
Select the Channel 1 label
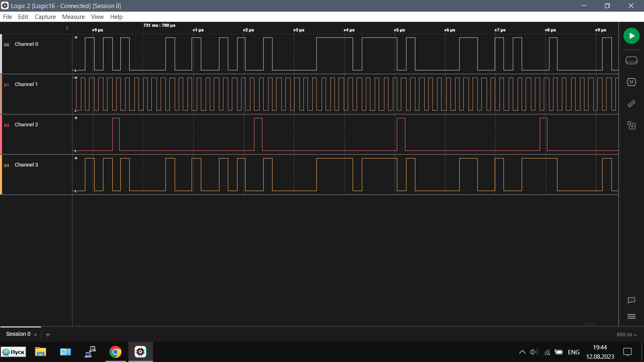26,84
